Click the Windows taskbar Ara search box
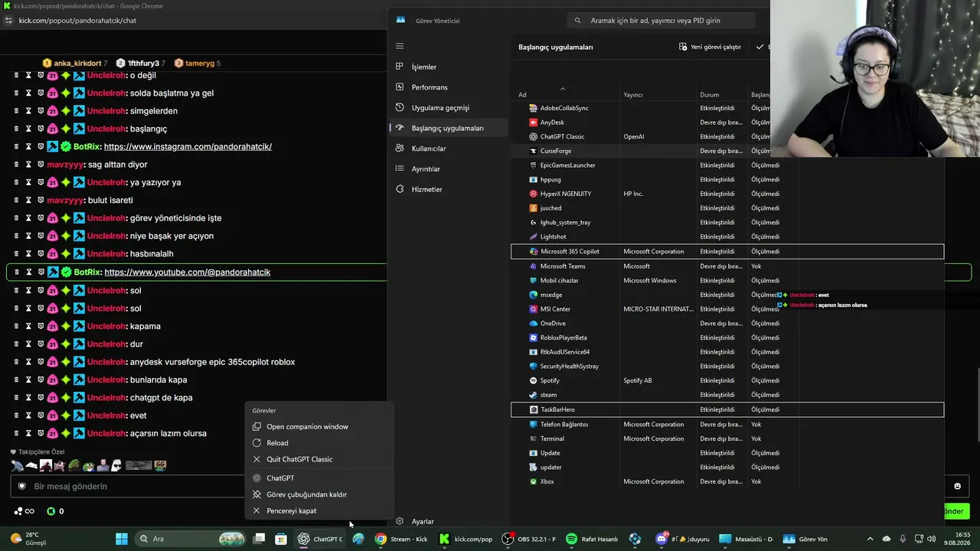Image resolution: width=980 pixels, height=551 pixels. pyautogui.click(x=190, y=539)
